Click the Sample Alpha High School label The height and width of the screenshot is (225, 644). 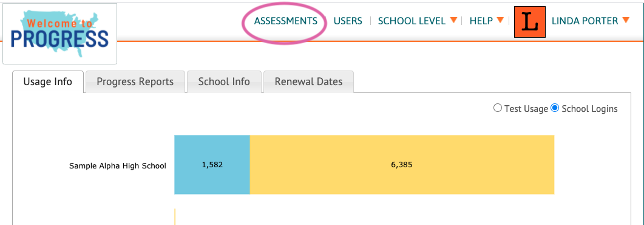coord(118,166)
